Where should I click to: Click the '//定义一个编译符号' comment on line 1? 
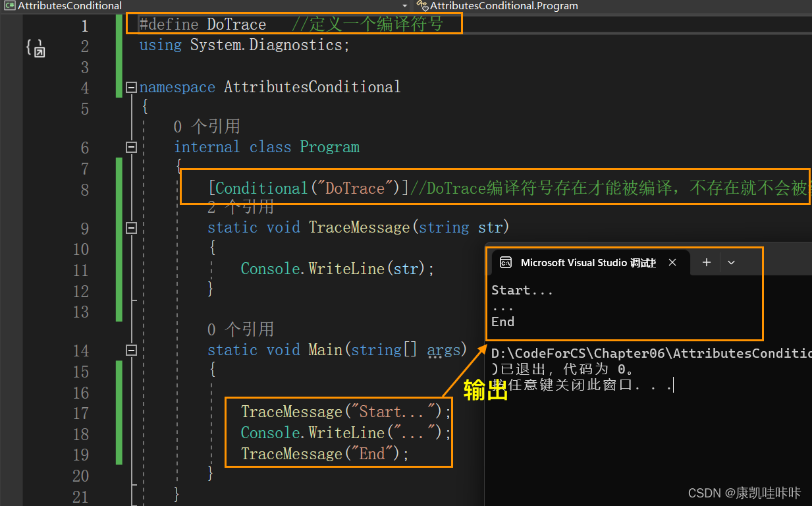pos(367,24)
